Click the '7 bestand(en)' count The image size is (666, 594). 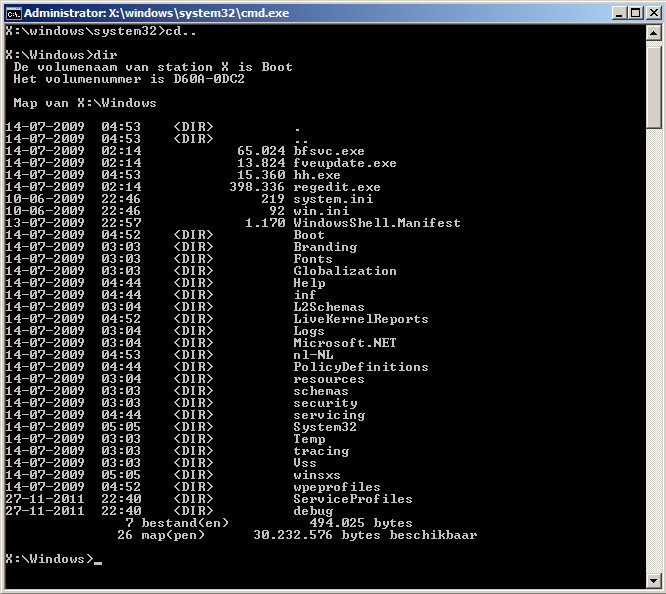(177, 523)
